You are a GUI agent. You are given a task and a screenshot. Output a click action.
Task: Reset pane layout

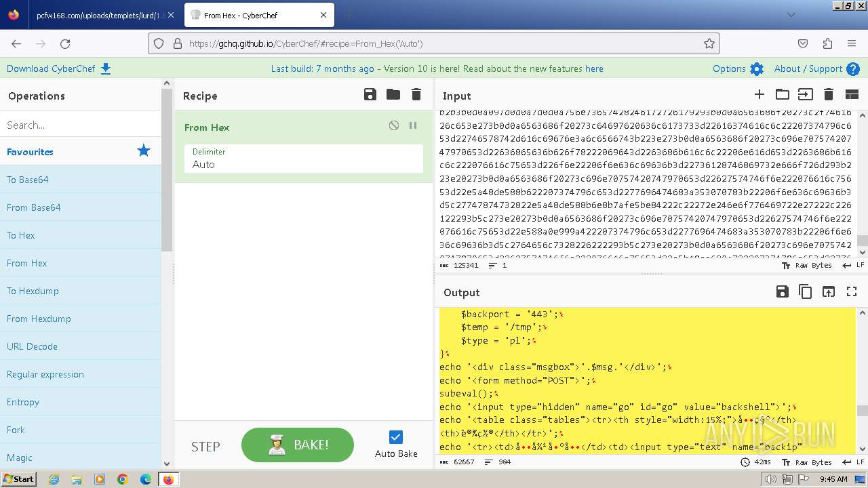852,95
